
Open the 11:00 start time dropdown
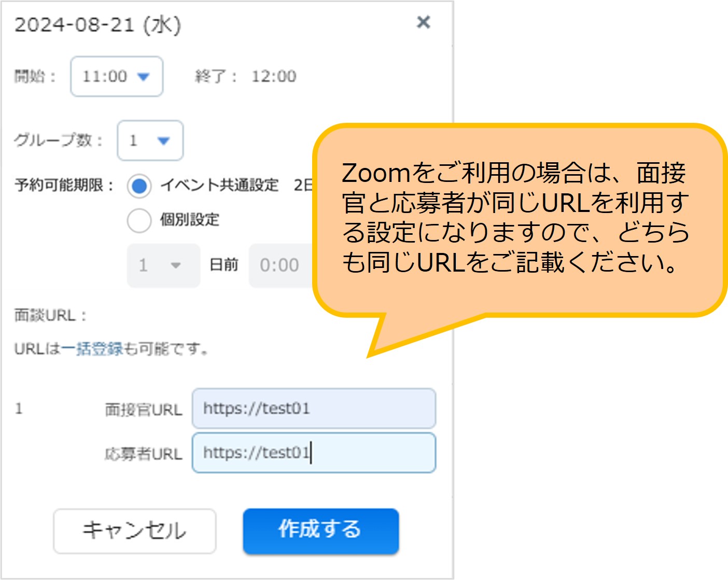click(115, 77)
